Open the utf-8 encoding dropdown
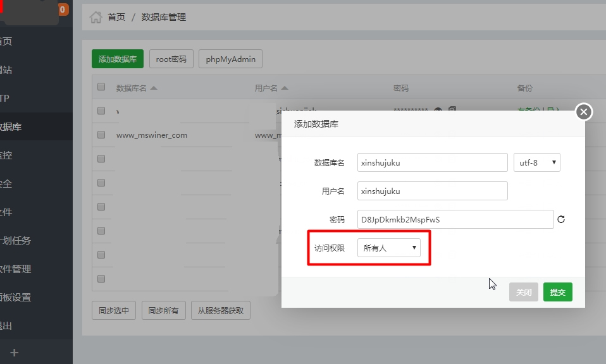606x364 pixels. coord(536,162)
